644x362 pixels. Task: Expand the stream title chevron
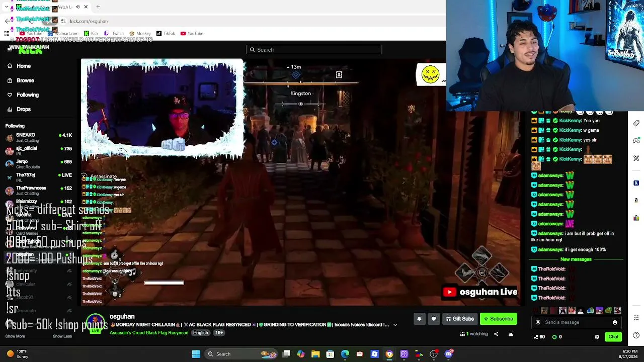coord(395,325)
